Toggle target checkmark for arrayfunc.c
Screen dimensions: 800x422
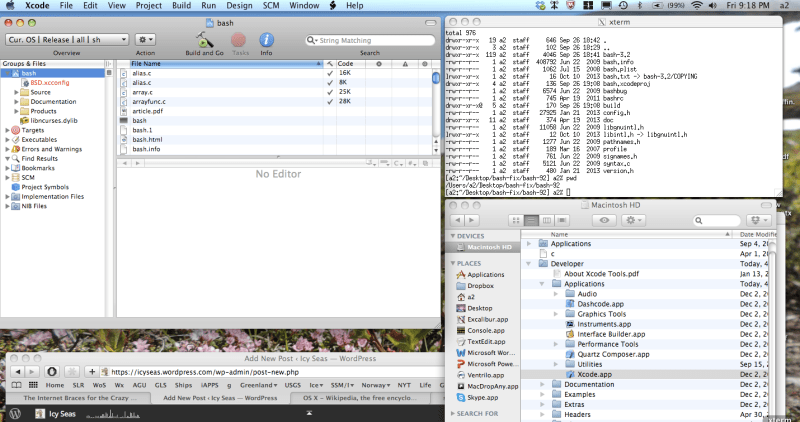click(330, 101)
